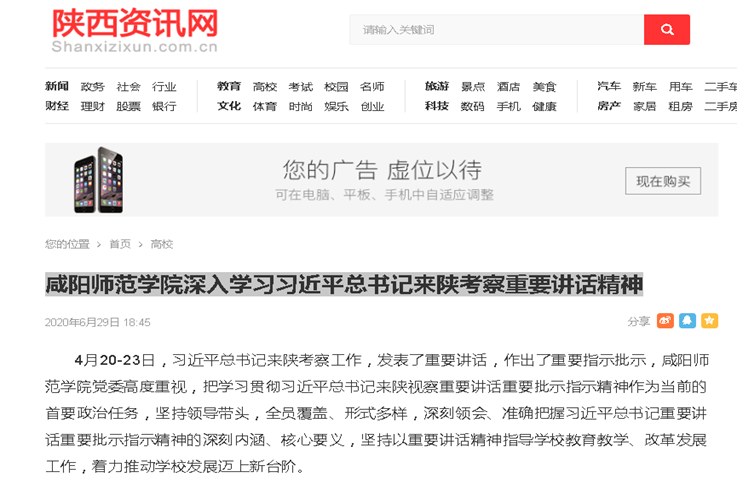737x491 pixels.
Task: Open the 创业 nav link
Action: (x=372, y=106)
